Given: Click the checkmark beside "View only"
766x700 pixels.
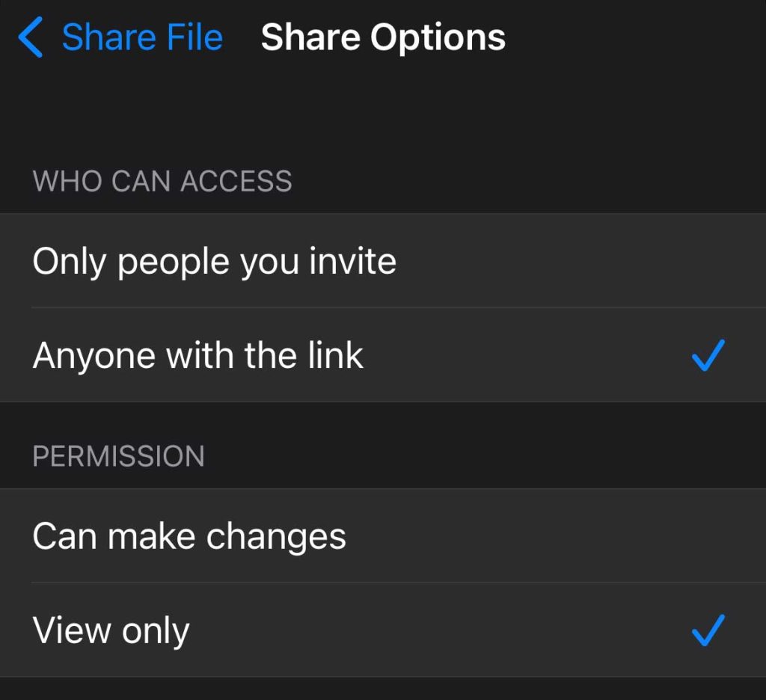Looking at the screenshot, I should (x=708, y=630).
